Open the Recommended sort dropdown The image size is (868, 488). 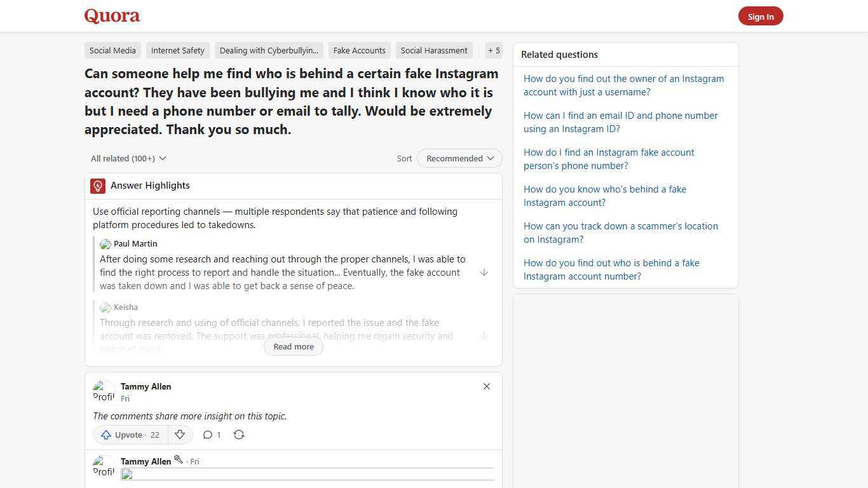pyautogui.click(x=459, y=158)
